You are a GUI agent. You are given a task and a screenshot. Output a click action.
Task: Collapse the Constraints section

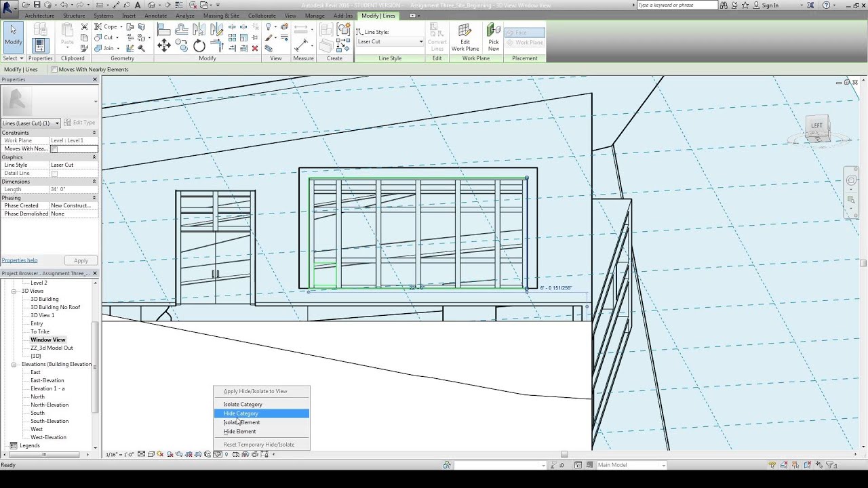pos(94,133)
